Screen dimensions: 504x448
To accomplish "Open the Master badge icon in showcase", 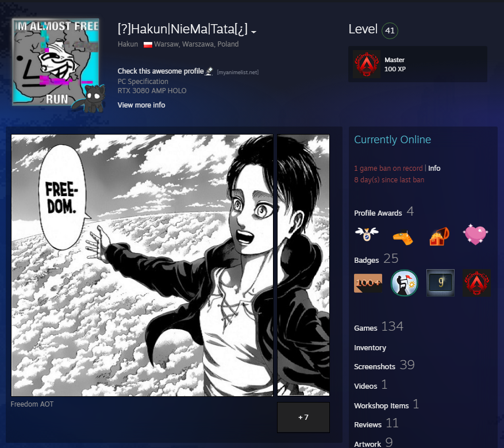I will (x=367, y=64).
